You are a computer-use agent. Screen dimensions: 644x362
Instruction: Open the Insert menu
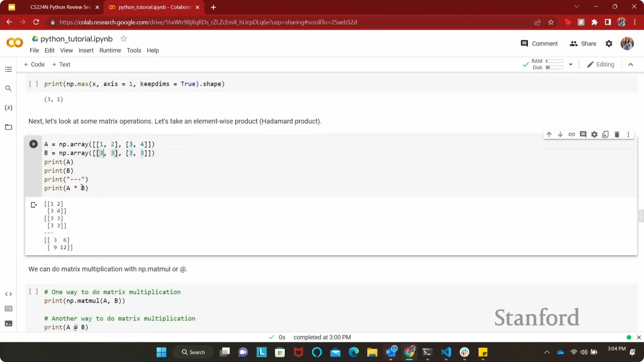(86, 51)
